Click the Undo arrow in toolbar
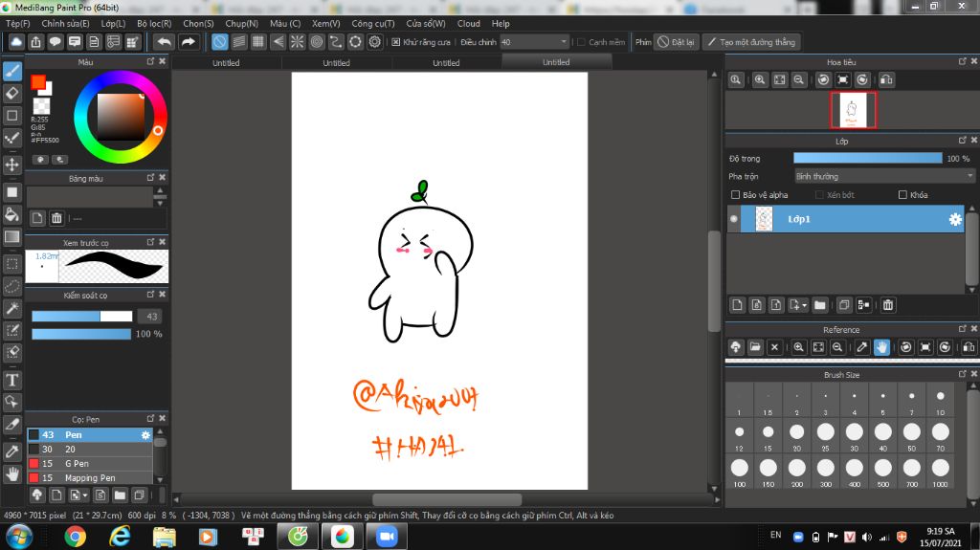Image resolution: width=980 pixels, height=550 pixels. click(164, 42)
